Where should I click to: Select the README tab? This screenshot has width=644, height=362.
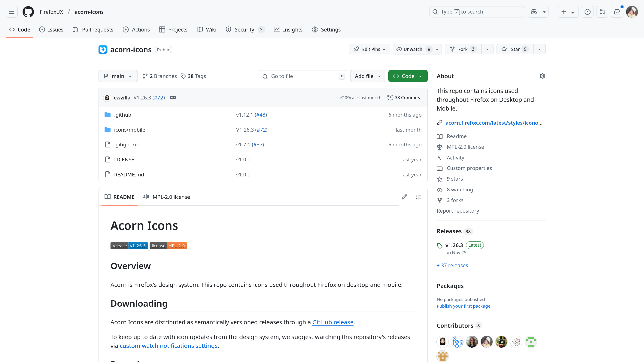[x=120, y=197]
